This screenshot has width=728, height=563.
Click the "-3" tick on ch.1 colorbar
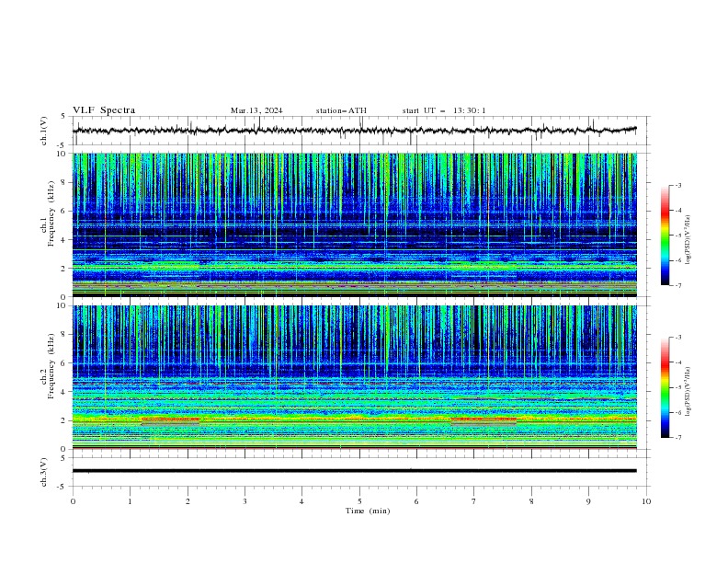(x=677, y=186)
